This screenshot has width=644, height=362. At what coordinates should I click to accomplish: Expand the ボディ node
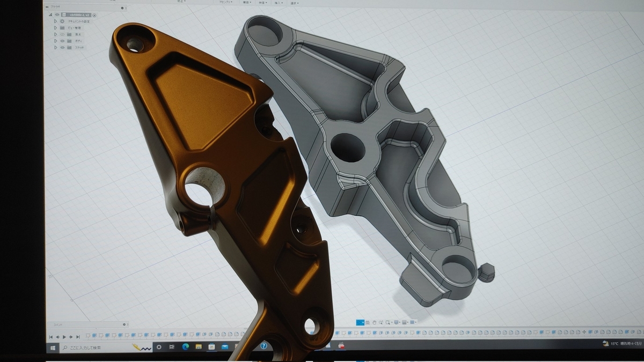tap(55, 41)
